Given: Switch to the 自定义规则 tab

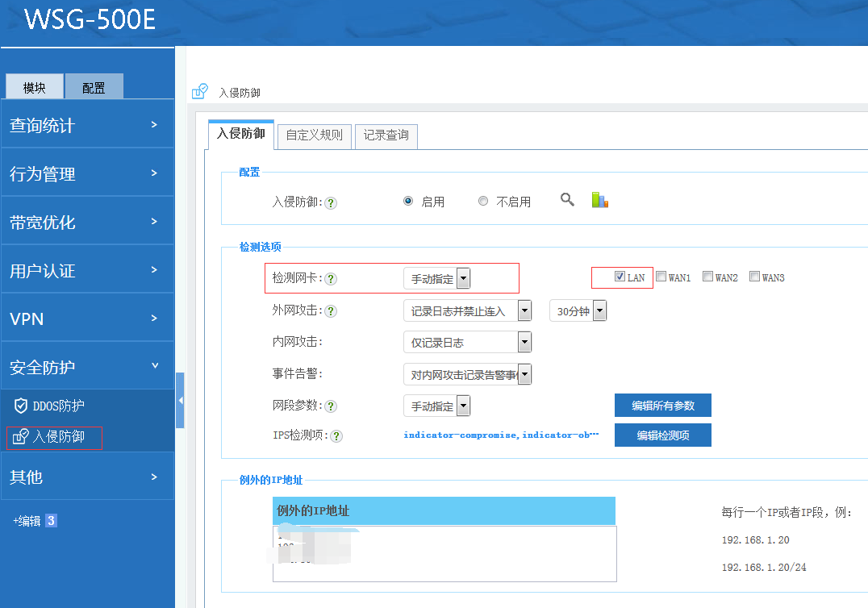Looking at the screenshot, I should coord(315,135).
